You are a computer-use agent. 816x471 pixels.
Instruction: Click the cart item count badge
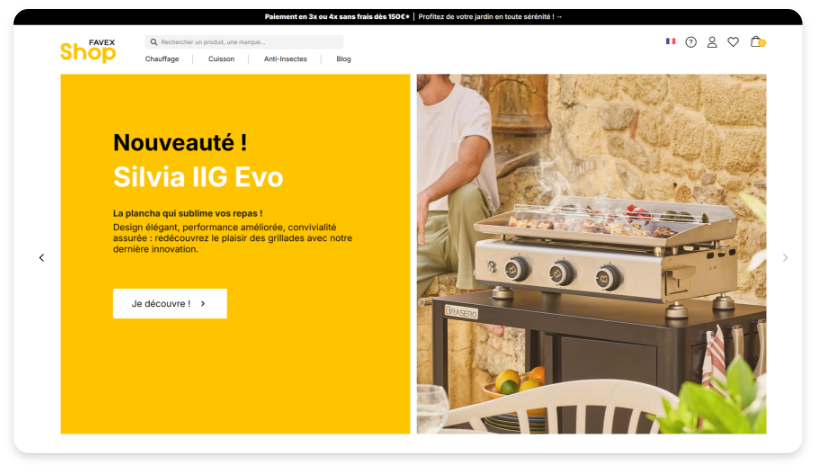click(762, 43)
